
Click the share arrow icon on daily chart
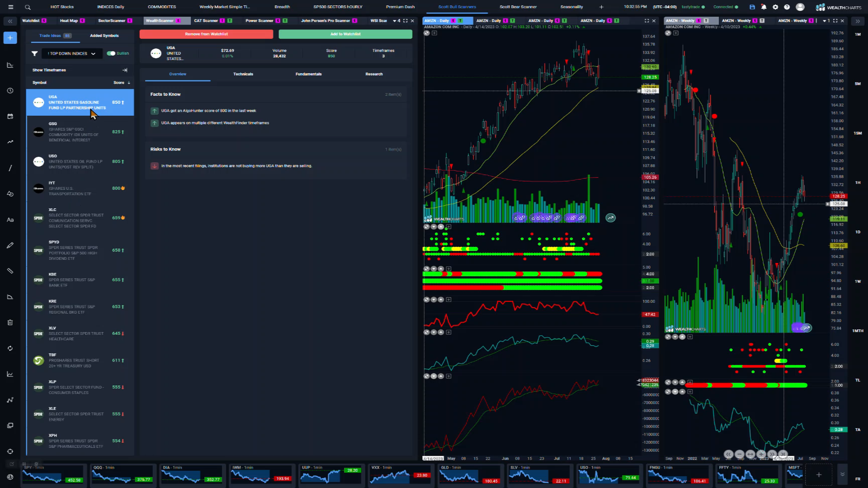click(611, 218)
